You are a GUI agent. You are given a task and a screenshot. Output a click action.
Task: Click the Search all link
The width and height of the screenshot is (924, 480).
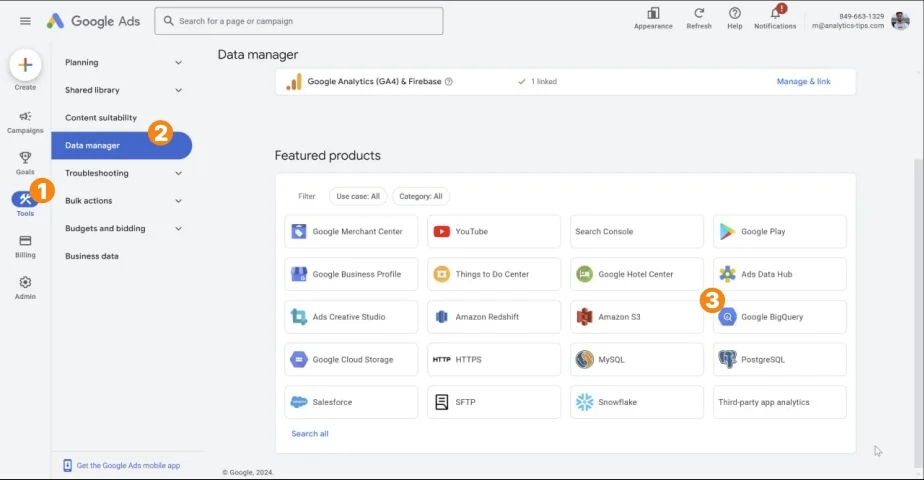(310, 433)
